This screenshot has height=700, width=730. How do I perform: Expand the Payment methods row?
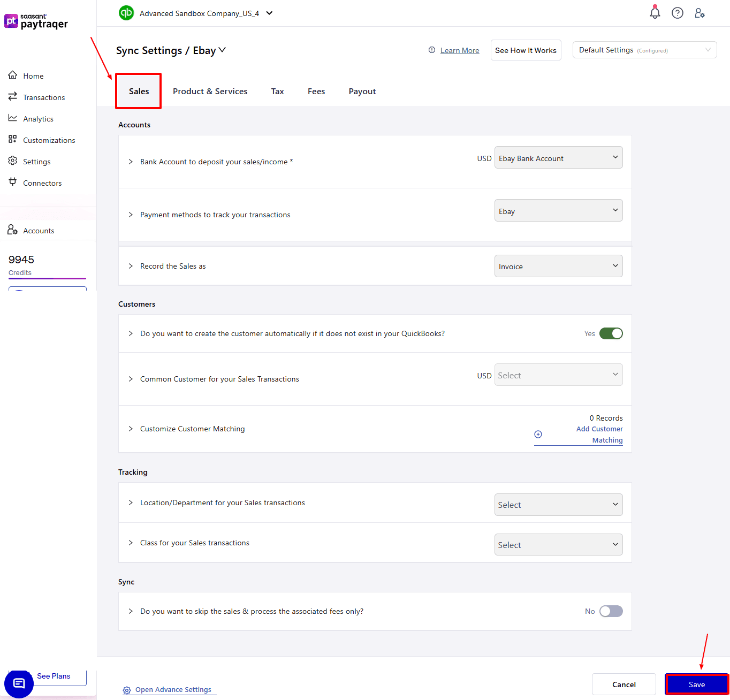[131, 215]
